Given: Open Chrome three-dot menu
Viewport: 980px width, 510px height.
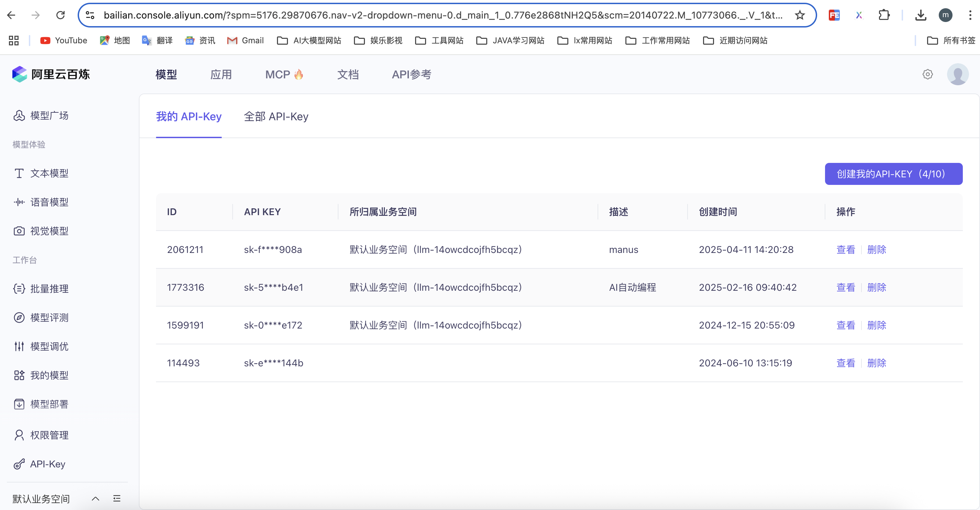Looking at the screenshot, I should pos(970,15).
